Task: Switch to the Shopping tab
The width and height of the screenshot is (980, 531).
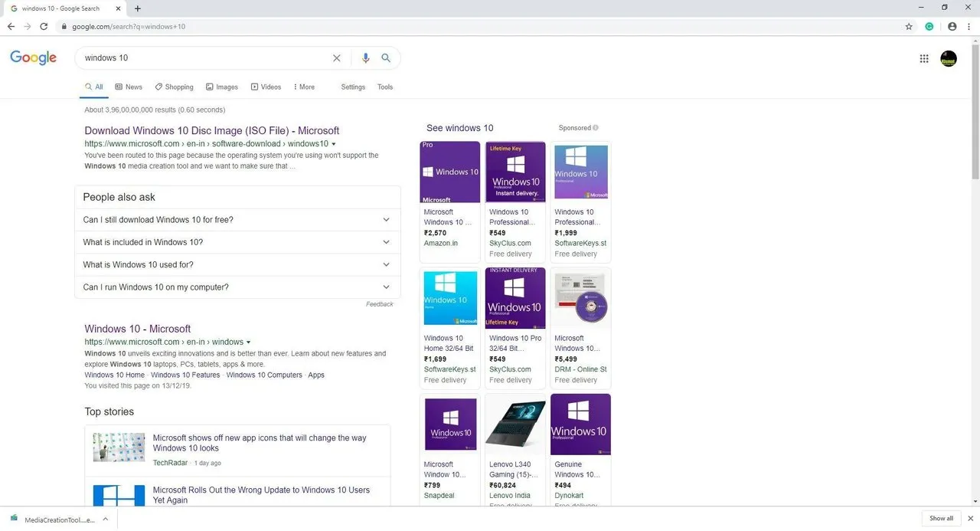Action: tap(174, 87)
